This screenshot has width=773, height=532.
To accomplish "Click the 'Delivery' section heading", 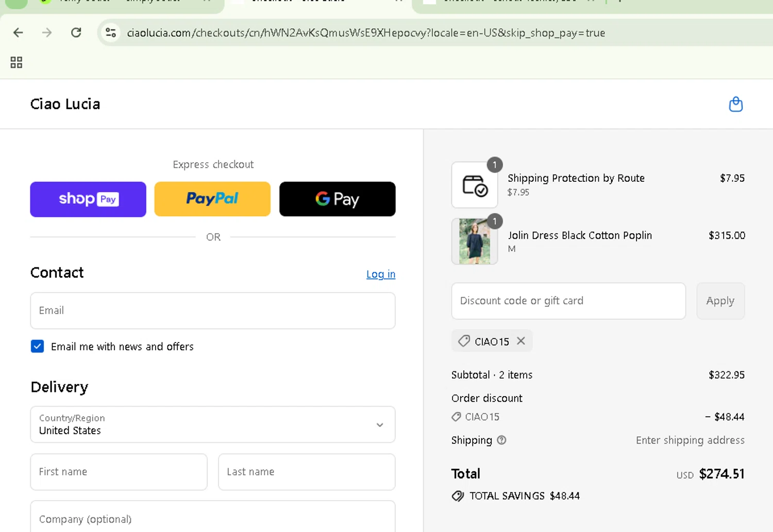I will 59,387.
